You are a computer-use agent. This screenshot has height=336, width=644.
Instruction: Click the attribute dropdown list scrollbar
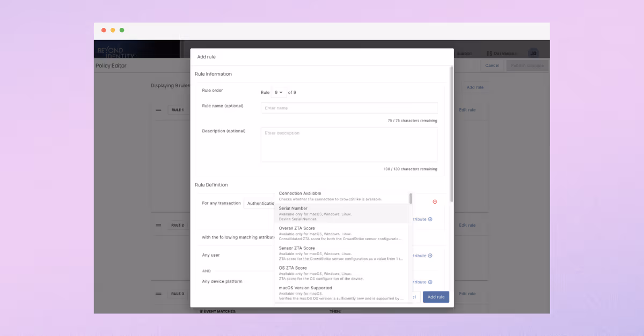click(x=411, y=199)
